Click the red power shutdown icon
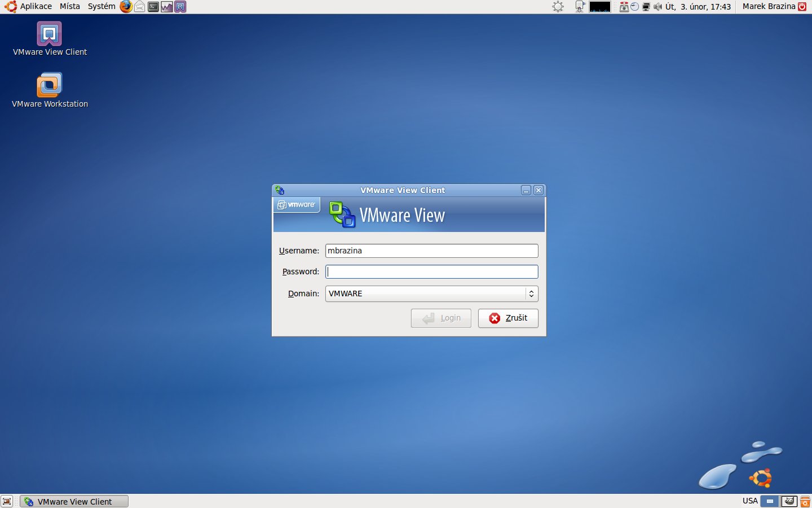This screenshot has width=812, height=508. (x=802, y=7)
